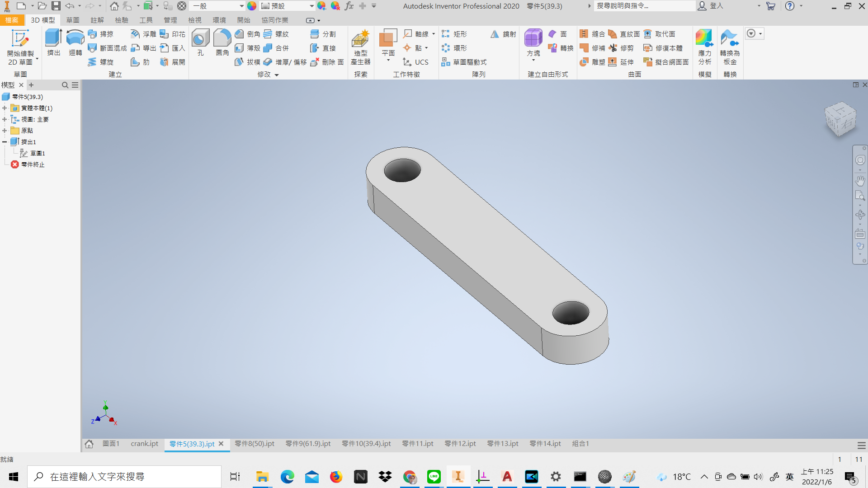The height and width of the screenshot is (488, 868).
Task: Open Stress Analysis (應力分析)
Action: pos(704,47)
